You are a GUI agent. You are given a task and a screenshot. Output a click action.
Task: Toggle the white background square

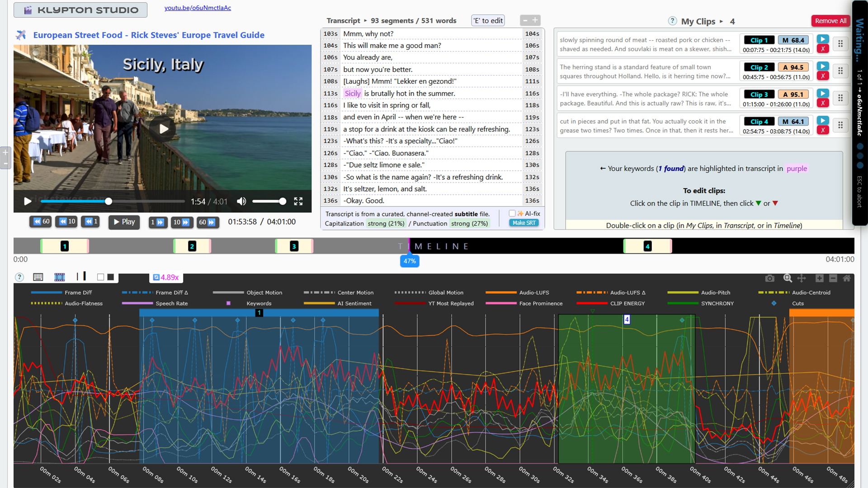coord(100,277)
